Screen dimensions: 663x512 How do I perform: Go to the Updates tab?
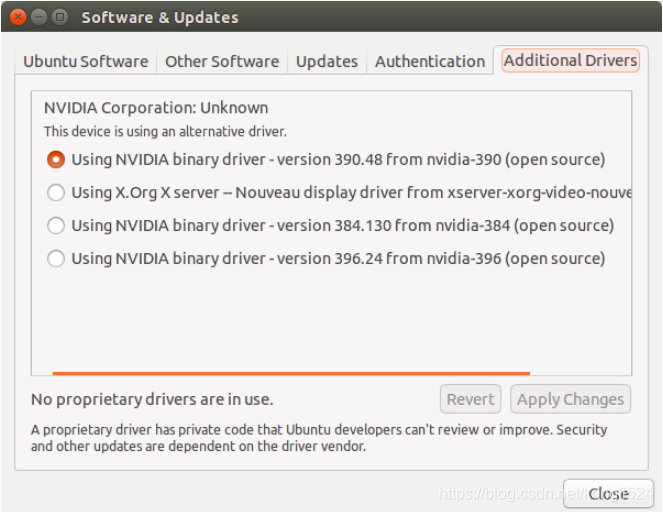coord(327,61)
